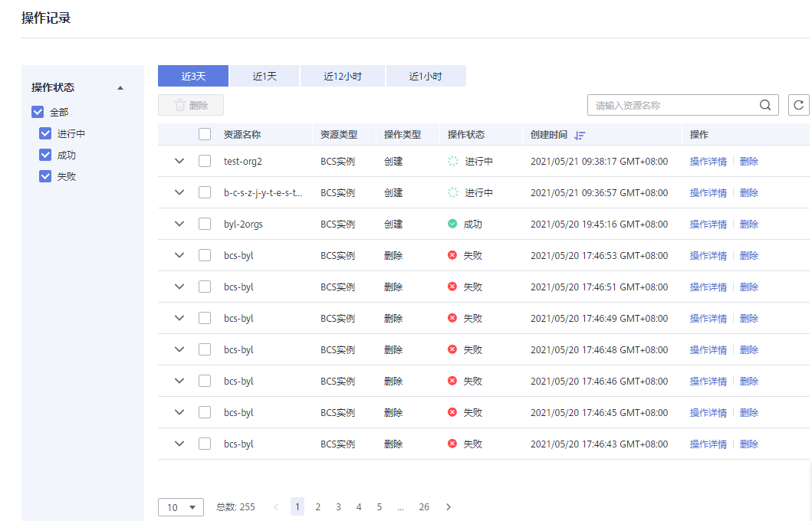
Task: Check the byl-2orgs row checkbox
Action: [x=205, y=224]
